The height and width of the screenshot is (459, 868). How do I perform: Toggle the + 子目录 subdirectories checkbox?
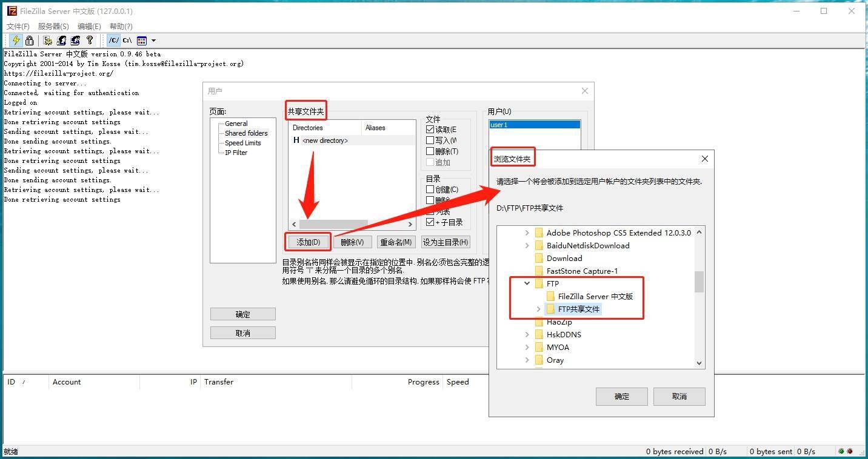(430, 222)
